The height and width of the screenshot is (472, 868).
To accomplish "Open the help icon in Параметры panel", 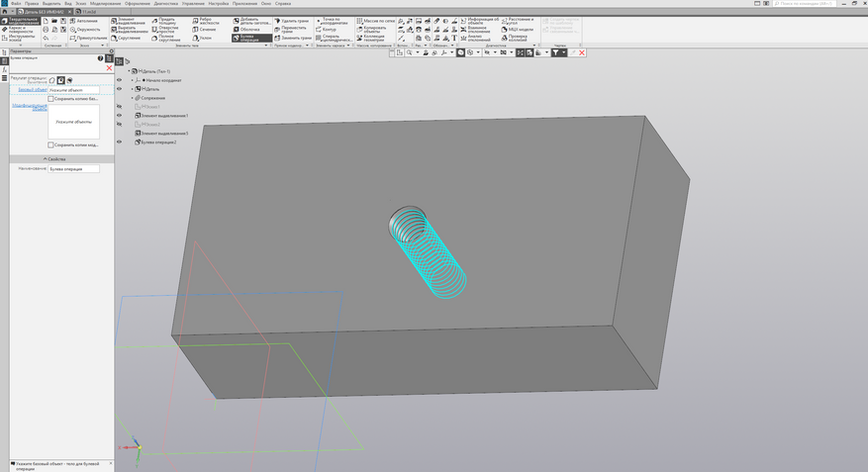I will [x=100, y=58].
